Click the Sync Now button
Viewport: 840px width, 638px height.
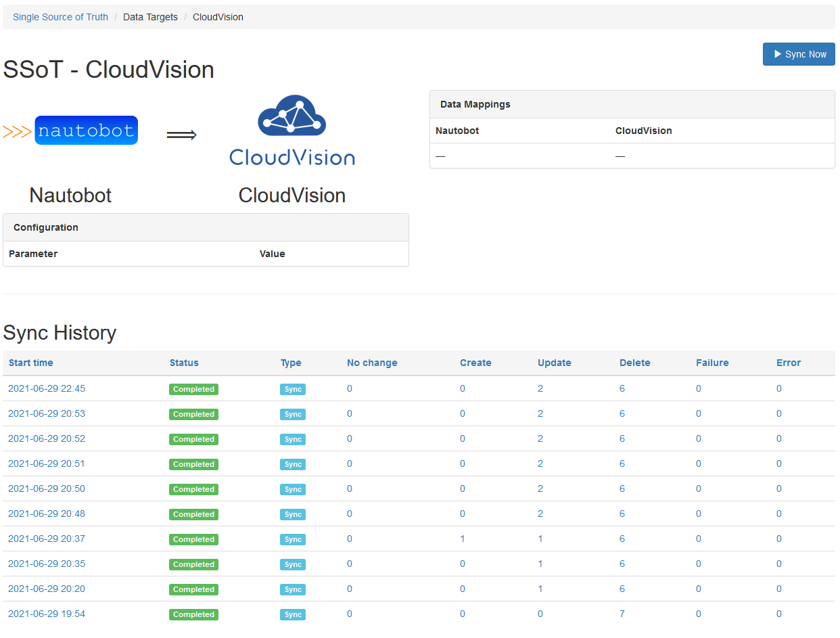pos(799,54)
